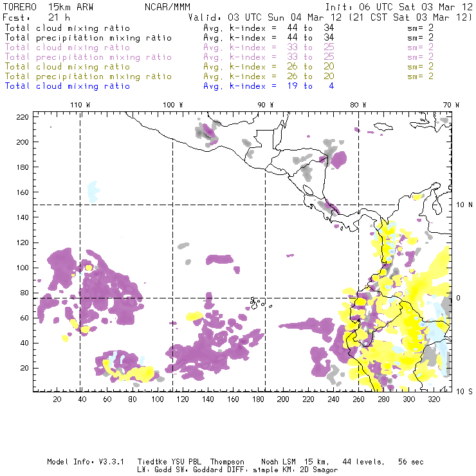This screenshot has height=476, width=476.
Task: Select "Avg. k-index = 26 to 20" on olive precipitation row
Action: click(x=269, y=76)
